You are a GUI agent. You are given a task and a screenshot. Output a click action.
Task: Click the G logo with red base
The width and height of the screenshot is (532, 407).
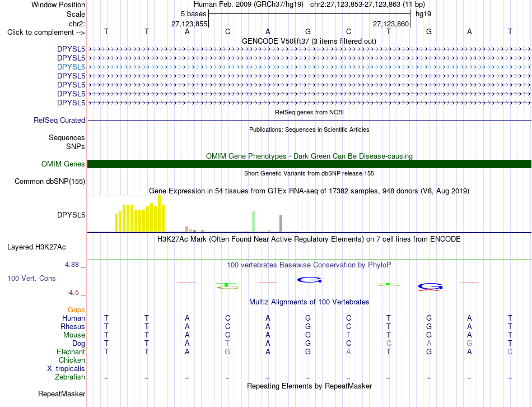430,287
